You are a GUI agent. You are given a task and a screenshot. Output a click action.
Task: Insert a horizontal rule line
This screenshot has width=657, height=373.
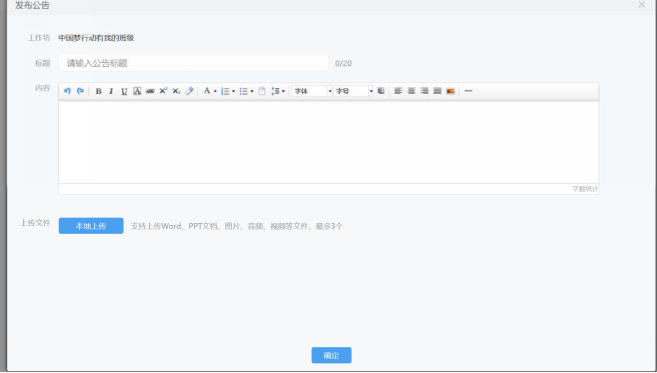468,91
